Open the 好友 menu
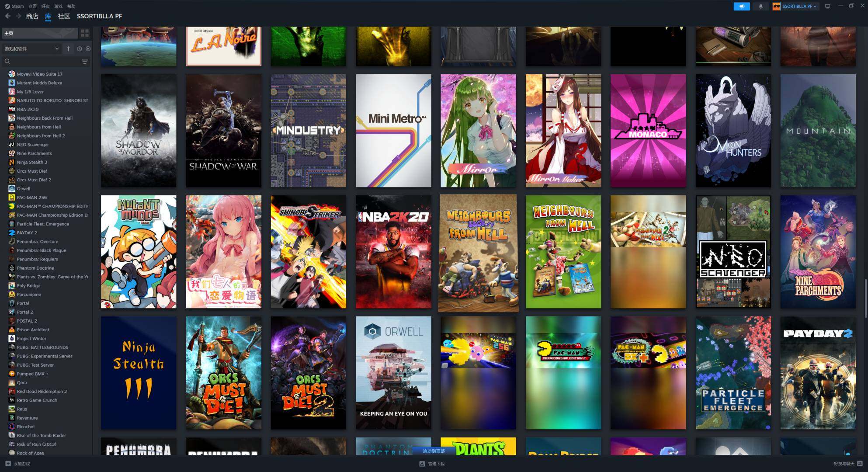Image resolution: width=868 pixels, height=472 pixels. [45, 7]
